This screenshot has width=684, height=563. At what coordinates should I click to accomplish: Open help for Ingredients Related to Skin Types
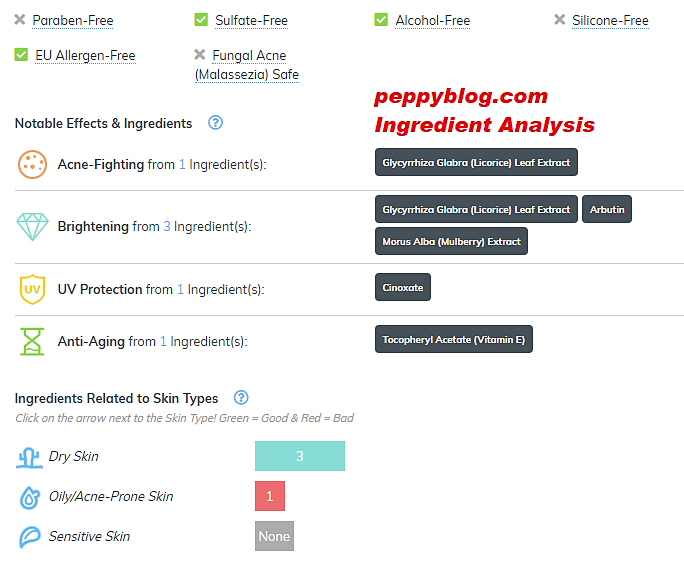click(x=240, y=397)
